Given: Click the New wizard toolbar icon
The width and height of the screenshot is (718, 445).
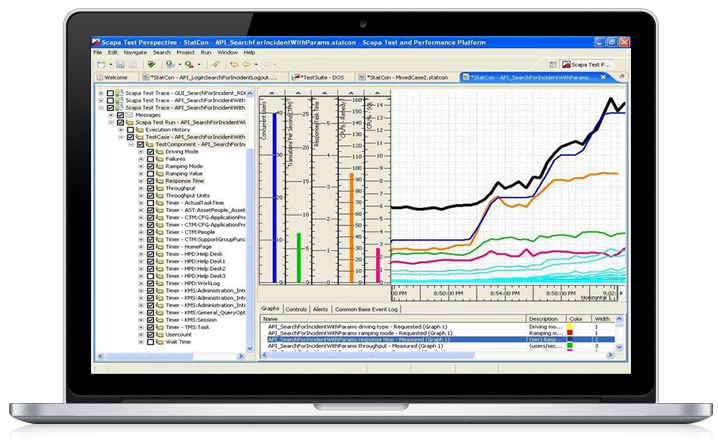Looking at the screenshot, I should pyautogui.click(x=101, y=65).
